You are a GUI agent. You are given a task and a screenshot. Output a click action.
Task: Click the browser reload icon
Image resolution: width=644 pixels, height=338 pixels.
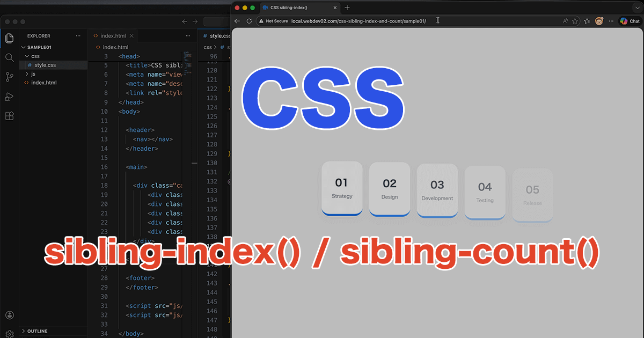248,21
